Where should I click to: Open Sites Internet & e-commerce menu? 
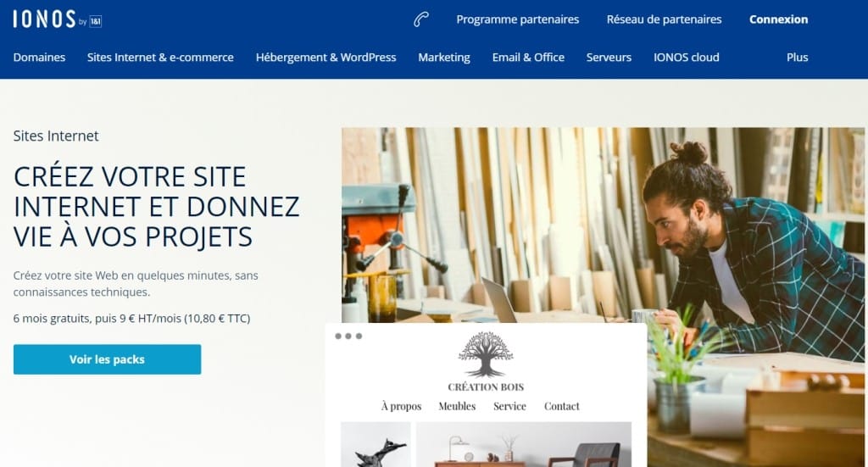pyautogui.click(x=160, y=58)
